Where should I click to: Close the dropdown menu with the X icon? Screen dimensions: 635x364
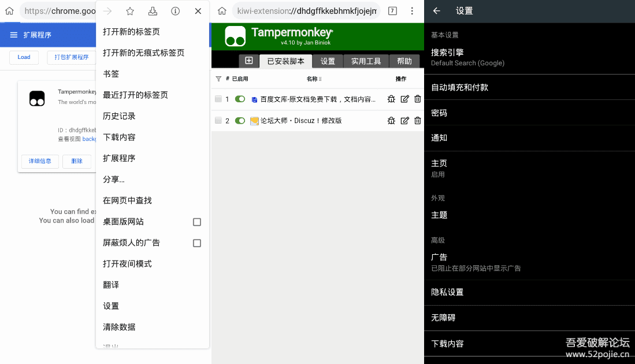click(x=198, y=12)
